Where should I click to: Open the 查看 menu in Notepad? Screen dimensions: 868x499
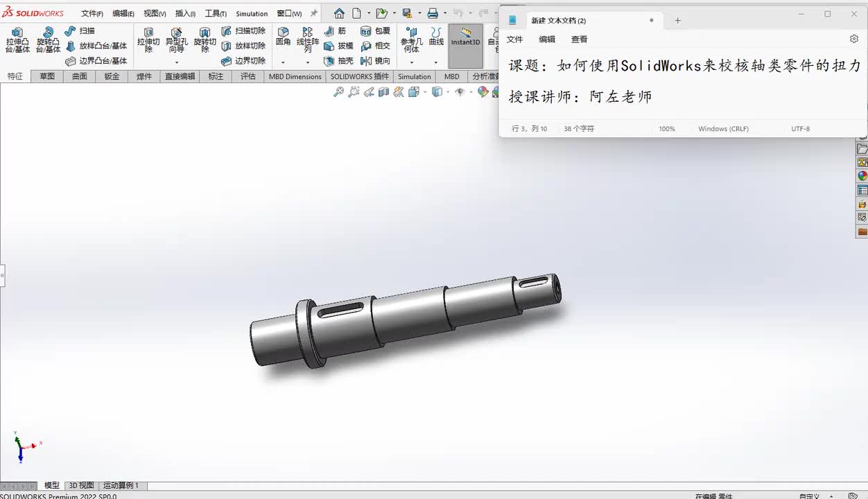click(x=580, y=40)
